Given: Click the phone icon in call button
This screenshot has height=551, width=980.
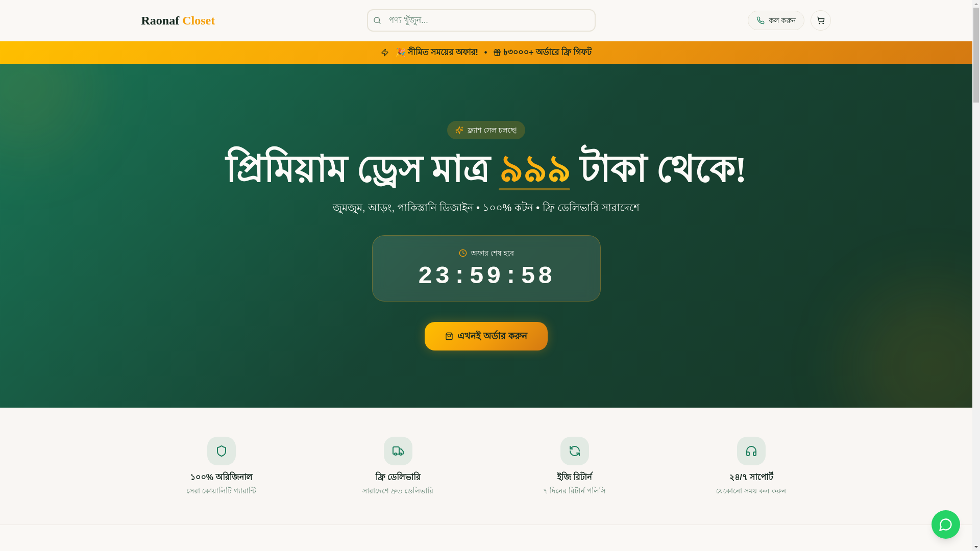Looking at the screenshot, I should click(x=761, y=21).
